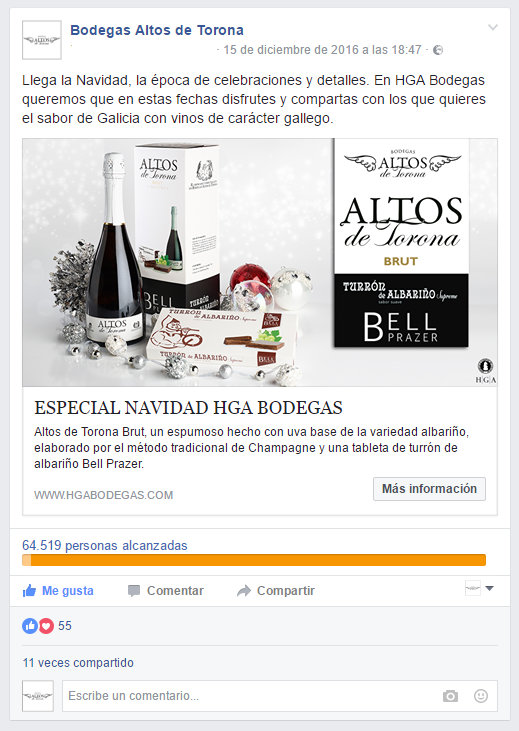Click the blue like reaction icon
Viewport: 519px width, 731px height.
click(30, 626)
